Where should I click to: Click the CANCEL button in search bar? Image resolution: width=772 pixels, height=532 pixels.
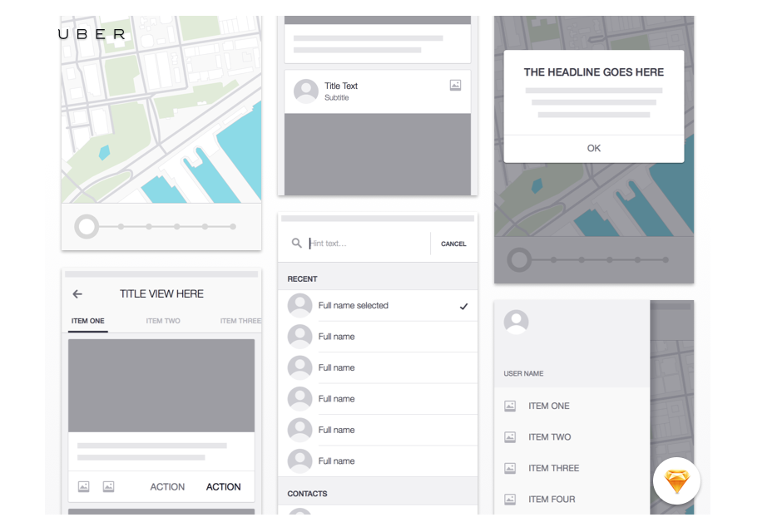pos(453,244)
